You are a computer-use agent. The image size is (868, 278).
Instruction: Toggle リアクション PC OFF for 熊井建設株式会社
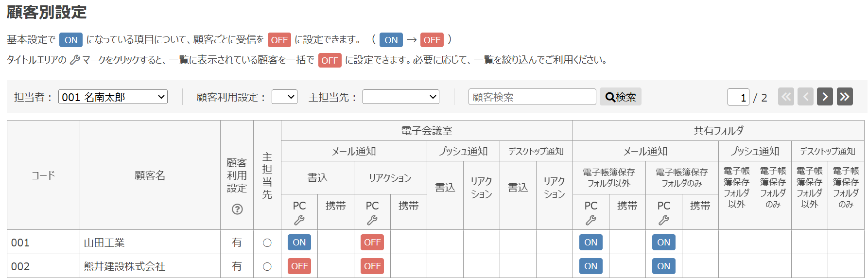point(372,266)
